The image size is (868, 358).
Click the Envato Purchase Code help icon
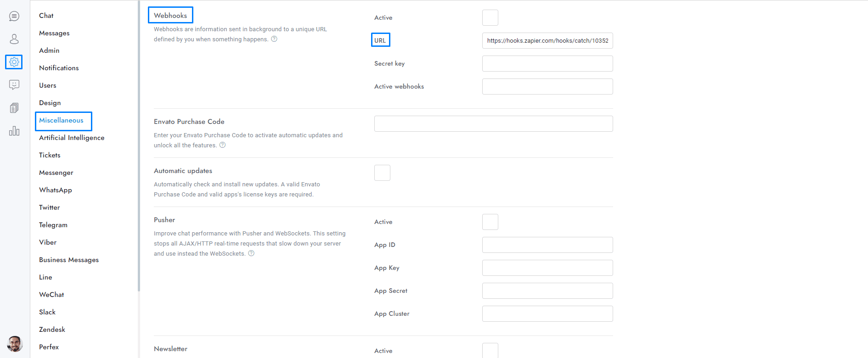click(223, 145)
